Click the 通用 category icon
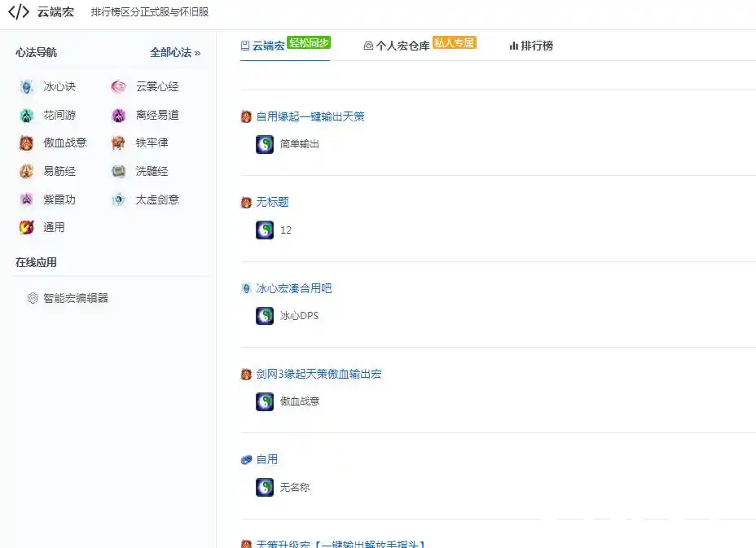Viewport: 756px width, 548px height. click(27, 227)
